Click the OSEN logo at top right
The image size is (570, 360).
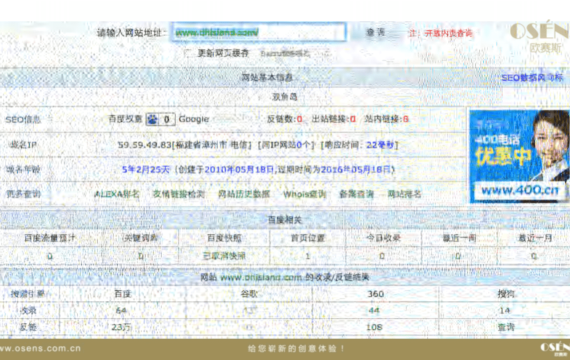click(x=540, y=37)
